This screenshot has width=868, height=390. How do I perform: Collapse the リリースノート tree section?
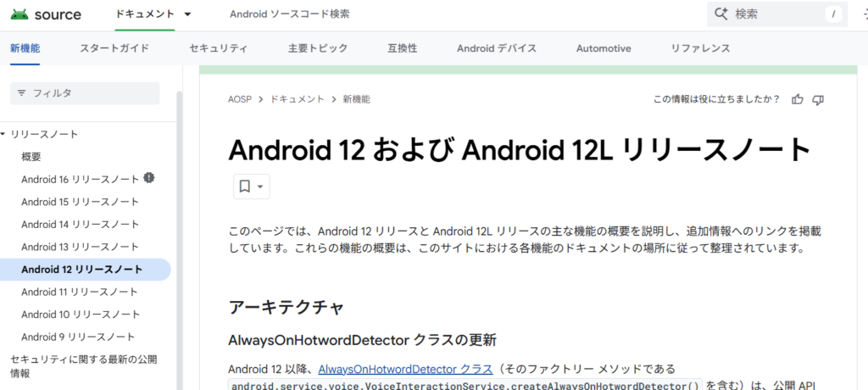3,134
